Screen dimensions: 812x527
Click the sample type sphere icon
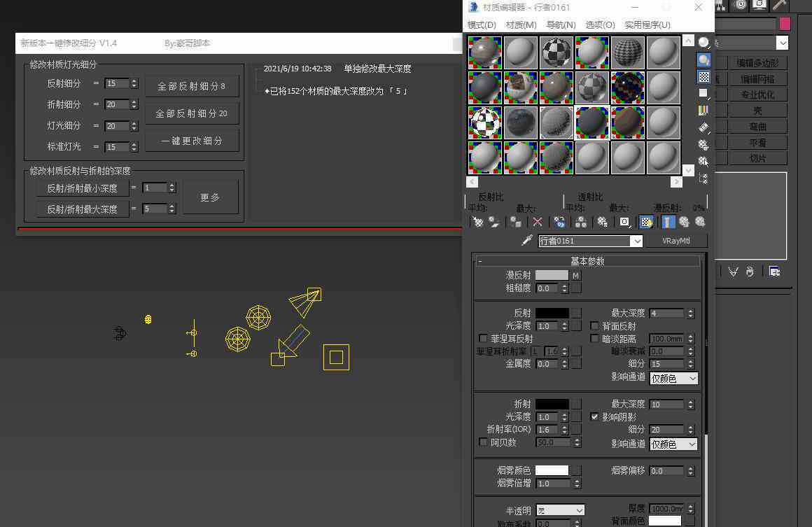tap(703, 43)
